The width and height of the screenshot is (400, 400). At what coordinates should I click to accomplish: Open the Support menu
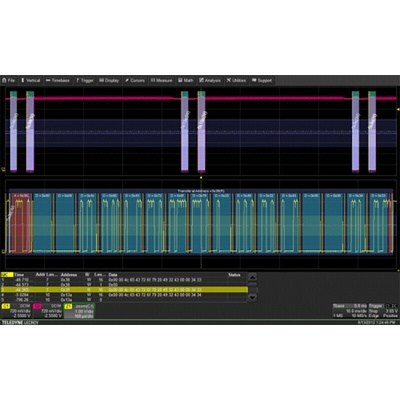pyautogui.click(x=262, y=80)
